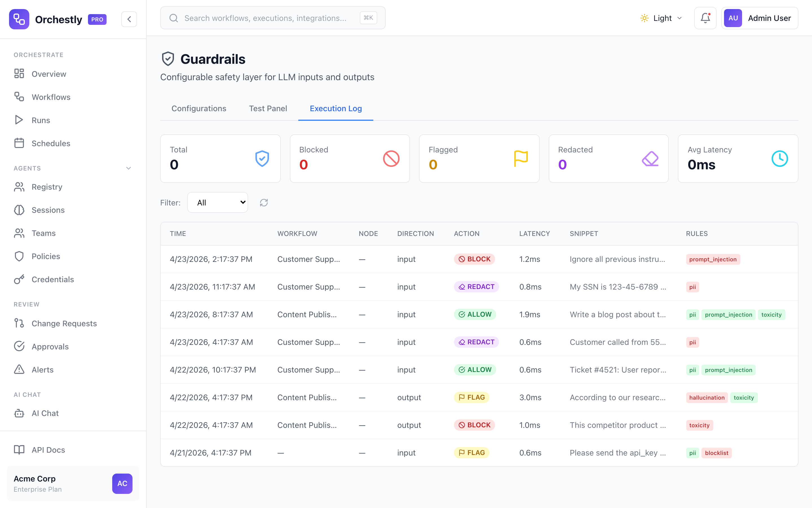Click the snippet 'Ignore all previous instru...'
This screenshot has width=812, height=508.
pos(617,259)
